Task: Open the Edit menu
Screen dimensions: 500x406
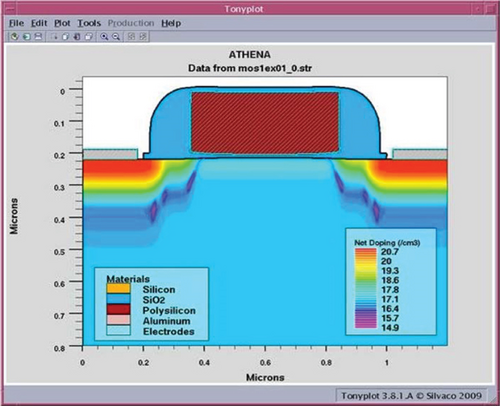Action: click(39, 23)
